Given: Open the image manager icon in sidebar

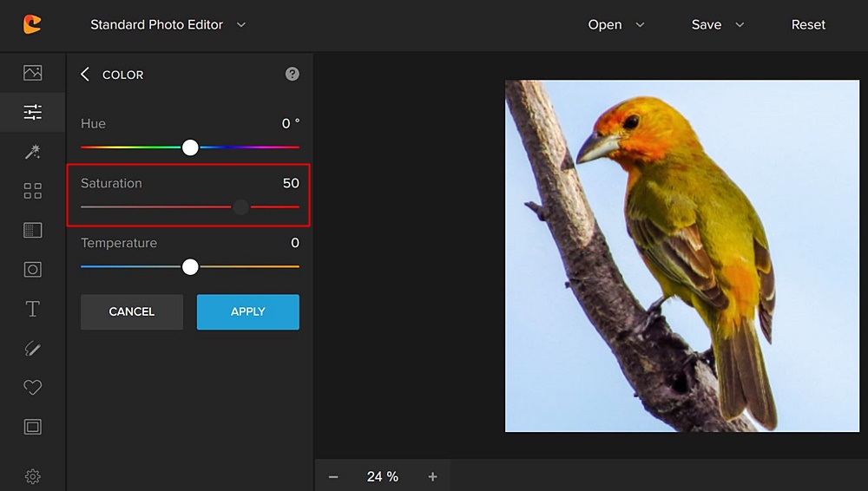Looking at the screenshot, I should tap(32, 73).
